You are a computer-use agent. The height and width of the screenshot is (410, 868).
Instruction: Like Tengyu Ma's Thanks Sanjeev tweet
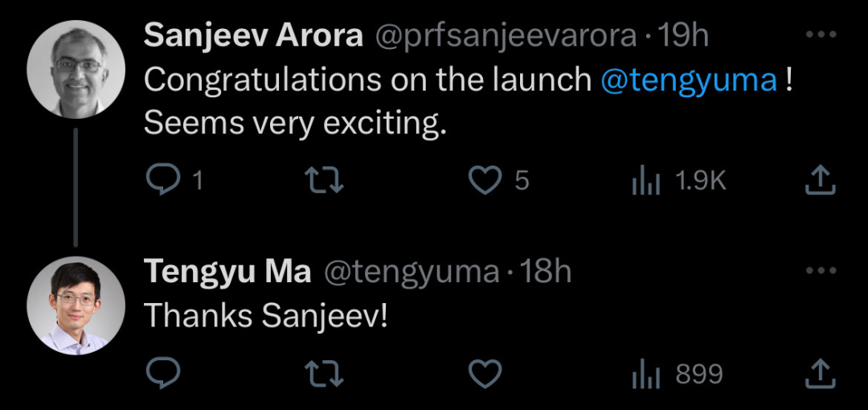click(x=485, y=373)
